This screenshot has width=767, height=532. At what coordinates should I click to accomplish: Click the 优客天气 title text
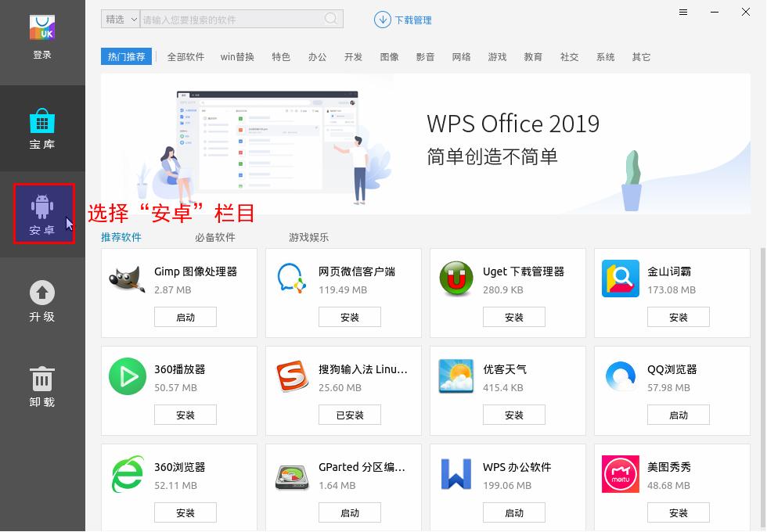(x=505, y=369)
